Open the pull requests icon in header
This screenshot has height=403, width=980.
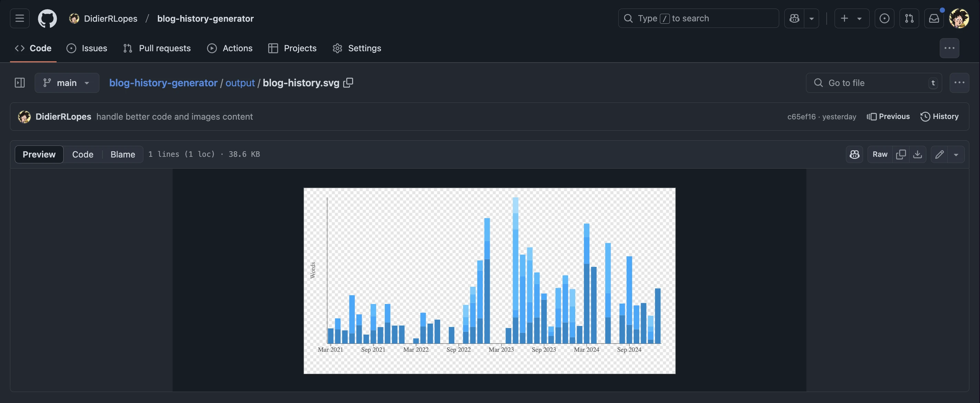point(909,18)
